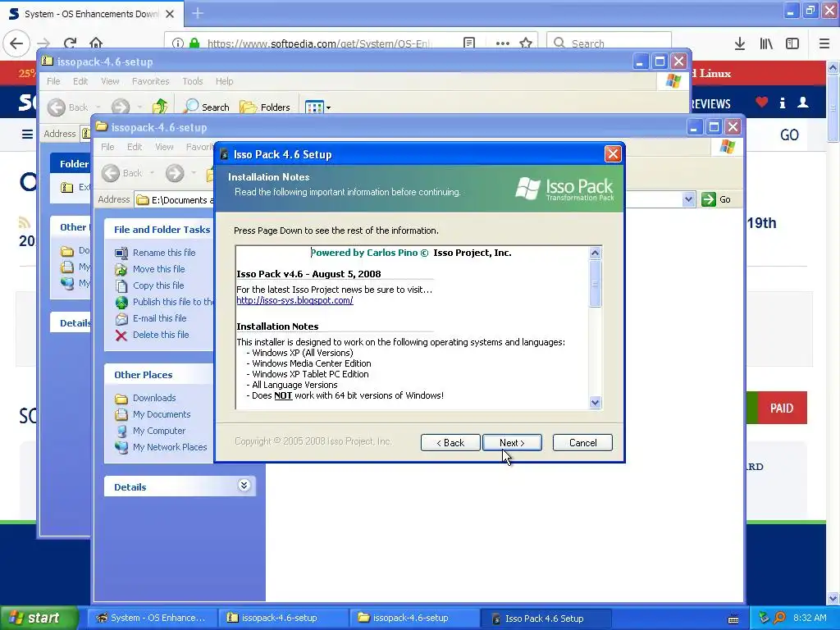Open File menu in front Explorer window

click(107, 147)
